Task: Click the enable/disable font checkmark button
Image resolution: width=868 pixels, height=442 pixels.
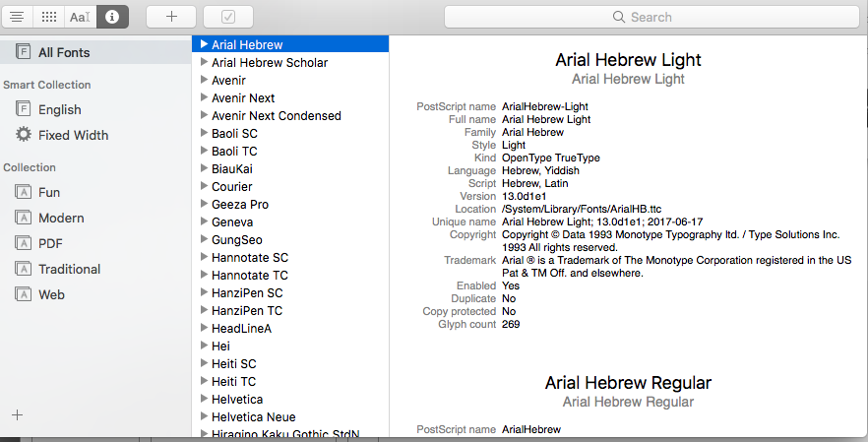Action: [x=228, y=17]
